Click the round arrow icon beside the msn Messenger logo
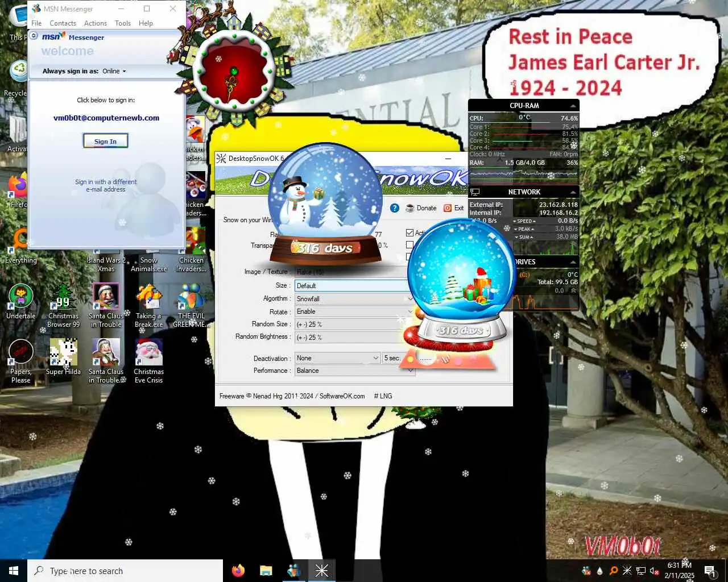 (x=34, y=36)
